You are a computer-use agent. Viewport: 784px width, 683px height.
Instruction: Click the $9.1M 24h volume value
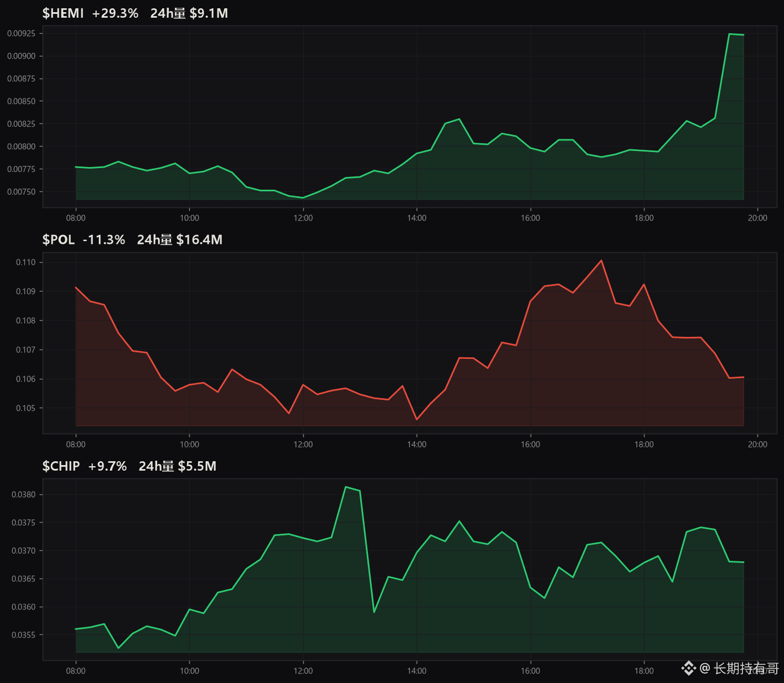click(209, 13)
